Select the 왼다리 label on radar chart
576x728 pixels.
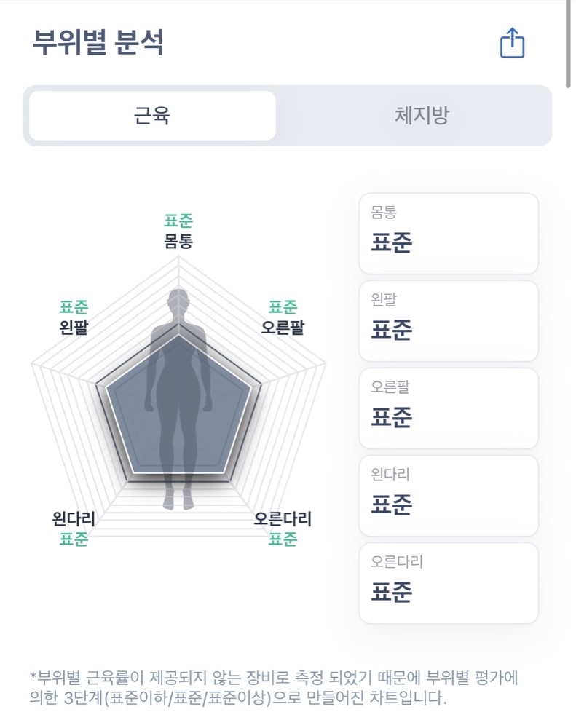74,518
